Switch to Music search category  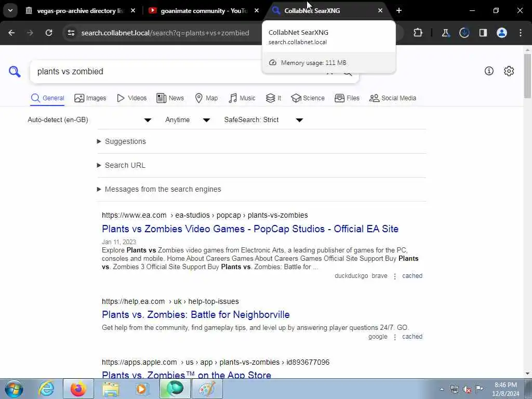242,98
